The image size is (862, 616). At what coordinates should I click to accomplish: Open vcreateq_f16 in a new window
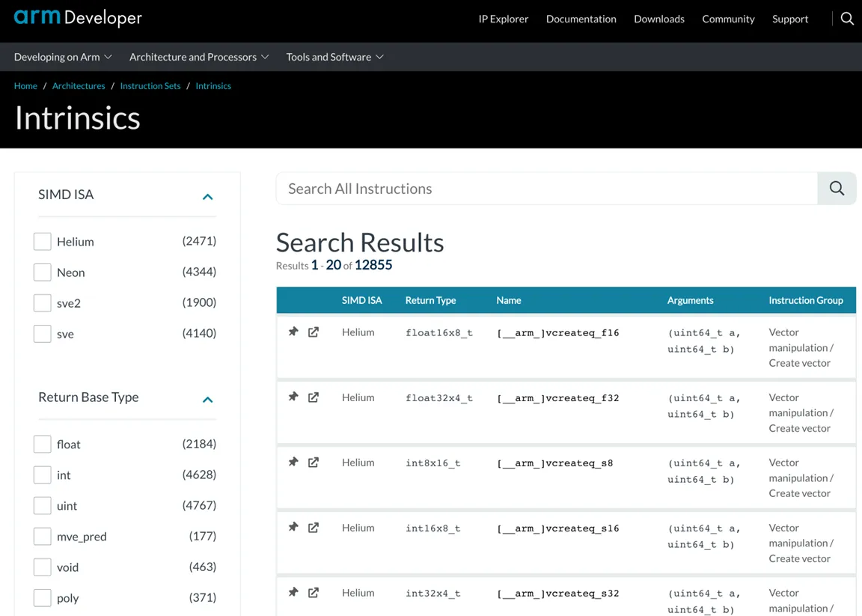pyautogui.click(x=314, y=332)
